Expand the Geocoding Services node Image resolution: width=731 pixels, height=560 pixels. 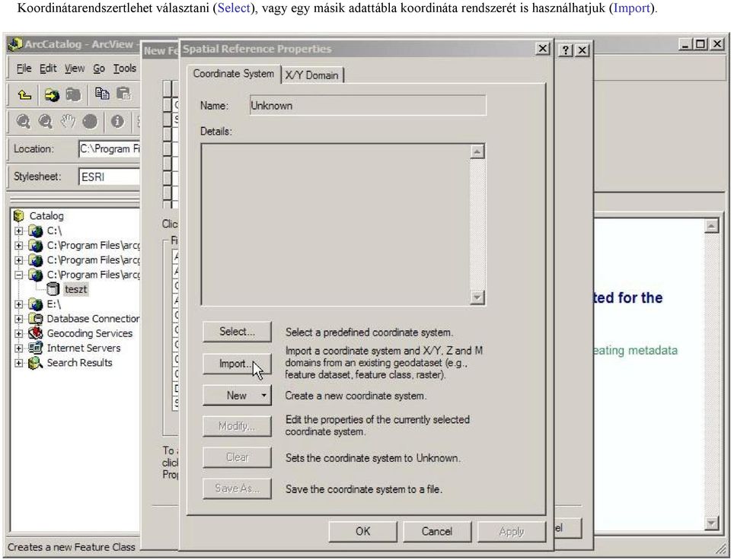18,333
